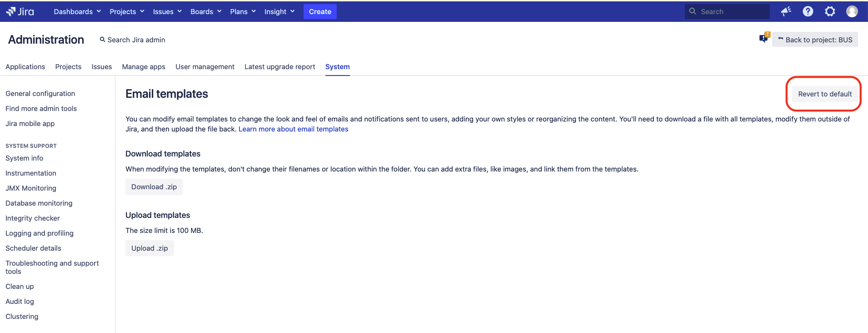Open Instrumentation in the sidebar
This screenshot has height=333, width=868.
31,173
